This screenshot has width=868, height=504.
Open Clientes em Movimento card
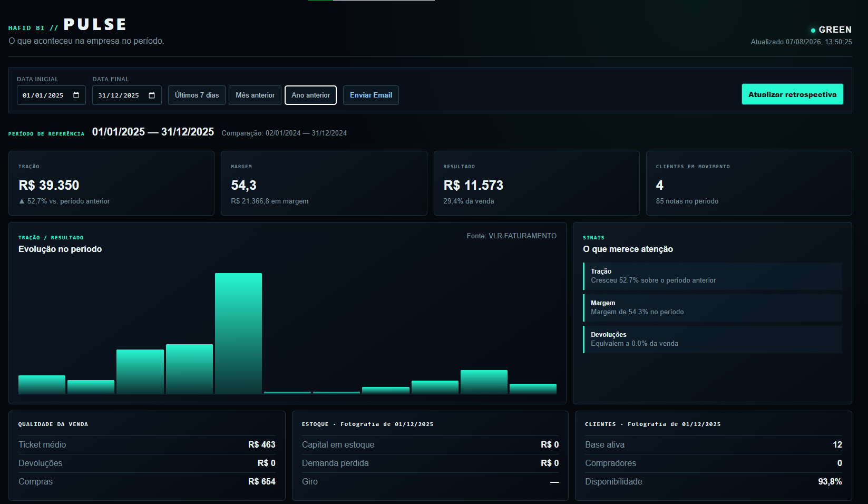(749, 183)
